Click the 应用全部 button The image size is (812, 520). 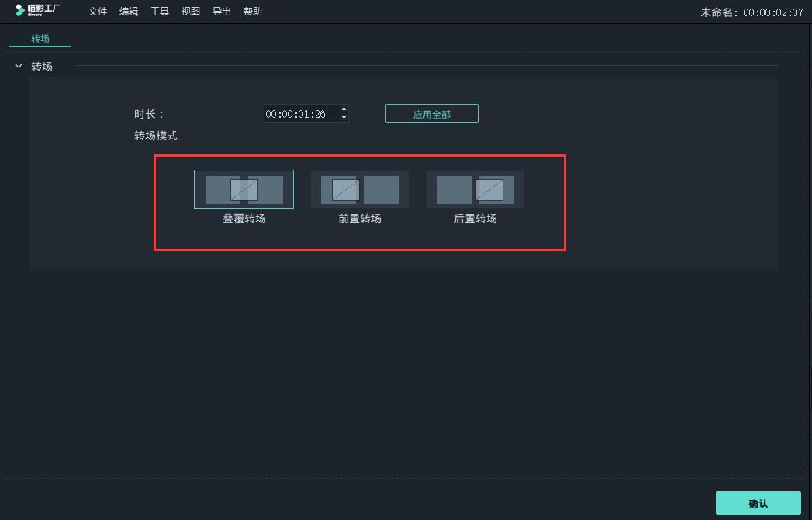tap(431, 113)
